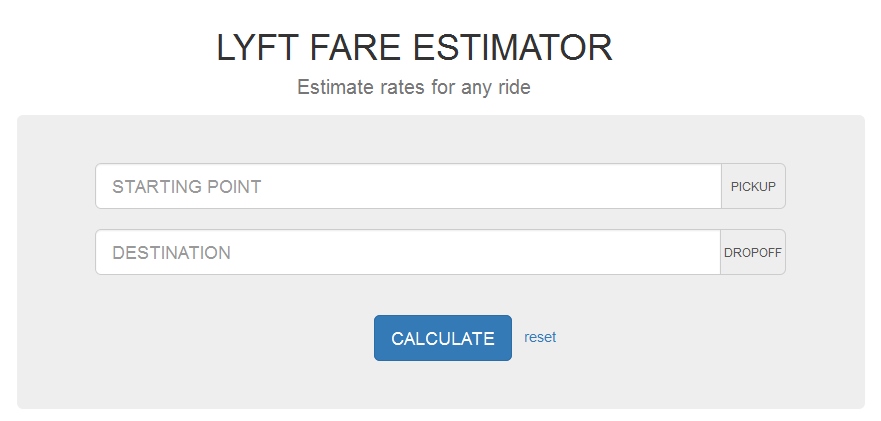Image resolution: width=881 pixels, height=421 pixels.
Task: Click the 'Estimate rates for any ride' subtitle
Action: [414, 87]
